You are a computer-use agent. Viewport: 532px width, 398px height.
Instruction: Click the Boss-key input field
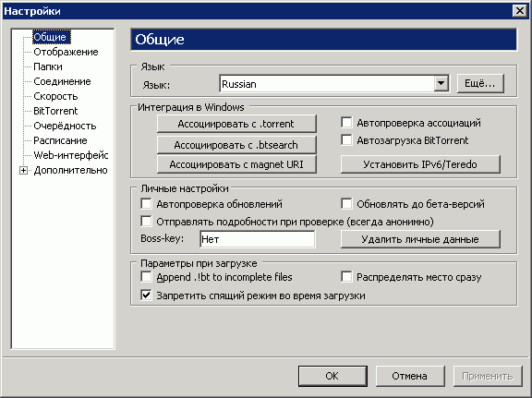coord(258,239)
